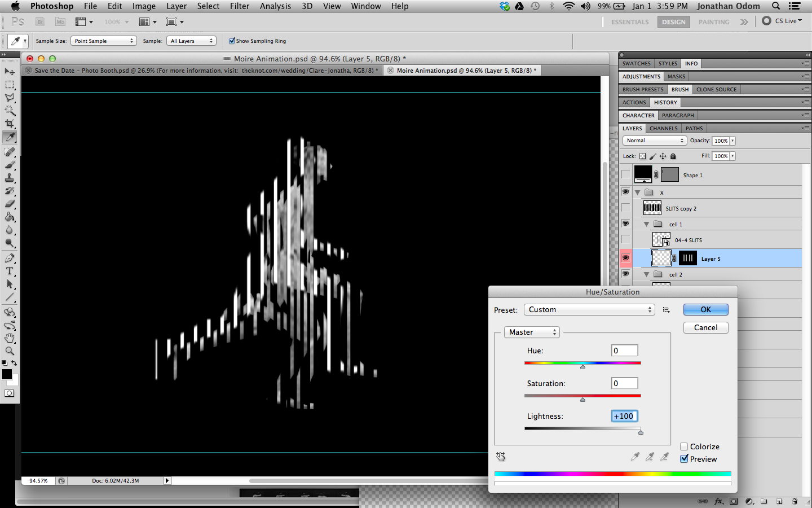Open the Master channel dropdown
The width and height of the screenshot is (812, 508).
[x=531, y=332]
